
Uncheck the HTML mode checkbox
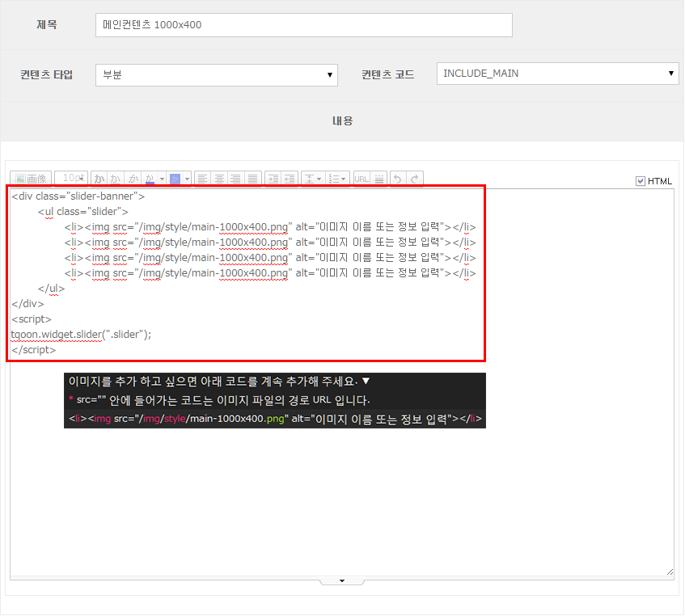641,181
